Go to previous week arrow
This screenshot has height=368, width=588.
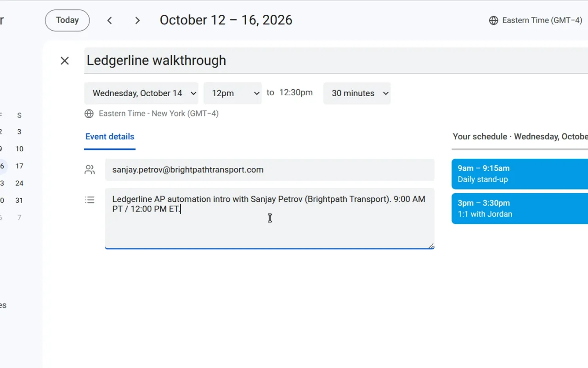pos(109,20)
